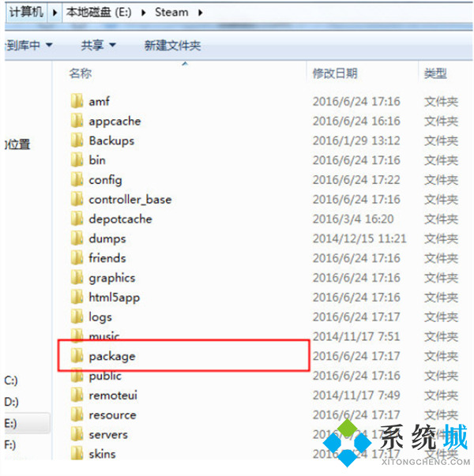This screenshot has width=474, height=476.
Task: Select the package folder icon
Action: pos(77,357)
